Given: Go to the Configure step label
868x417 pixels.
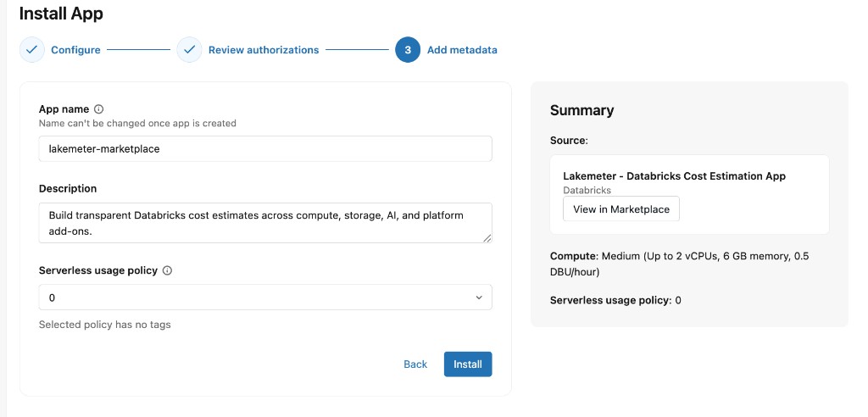Looking at the screenshot, I should pos(75,50).
